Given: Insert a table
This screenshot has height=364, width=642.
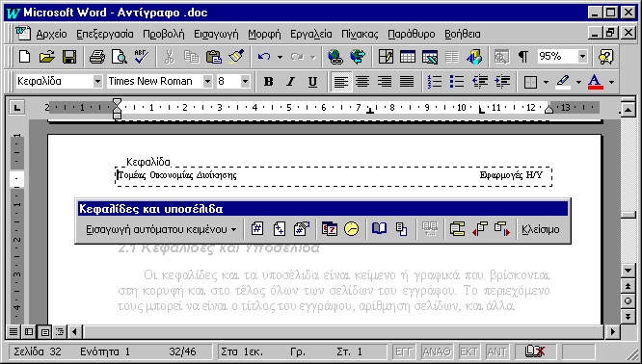Looking at the screenshot, I should pos(408,57).
